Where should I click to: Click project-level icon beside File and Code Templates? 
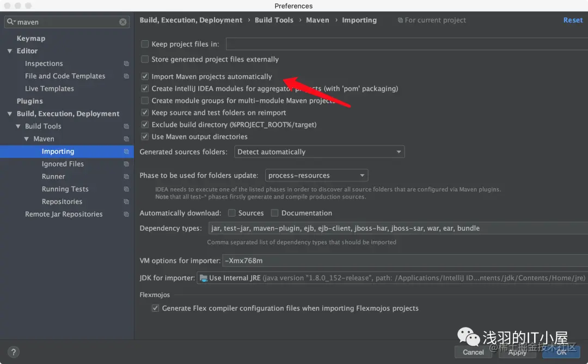tap(126, 76)
